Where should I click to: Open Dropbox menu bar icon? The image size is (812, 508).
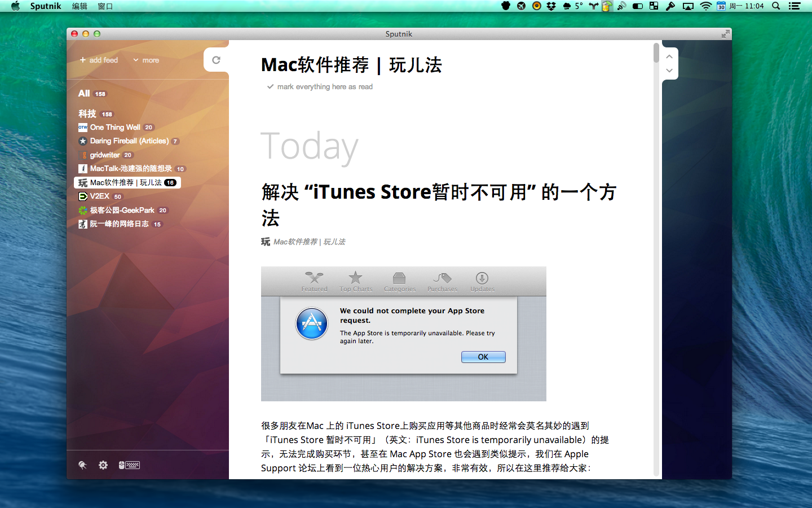[x=551, y=6]
